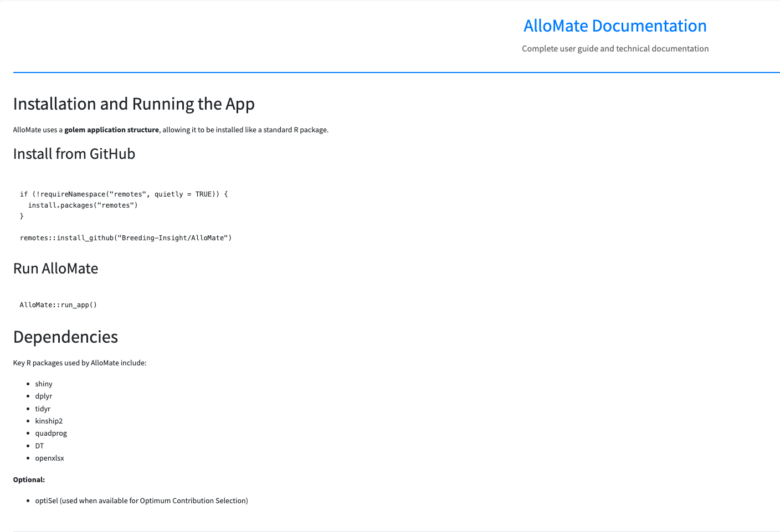Select the kinship2 list item
Screen dimensions: 780x532
point(49,421)
